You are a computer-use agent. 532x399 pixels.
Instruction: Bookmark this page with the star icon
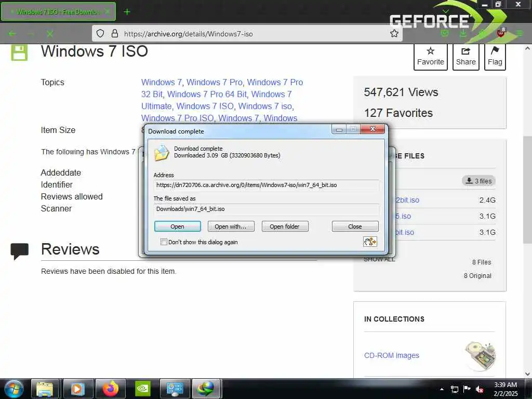(394, 33)
